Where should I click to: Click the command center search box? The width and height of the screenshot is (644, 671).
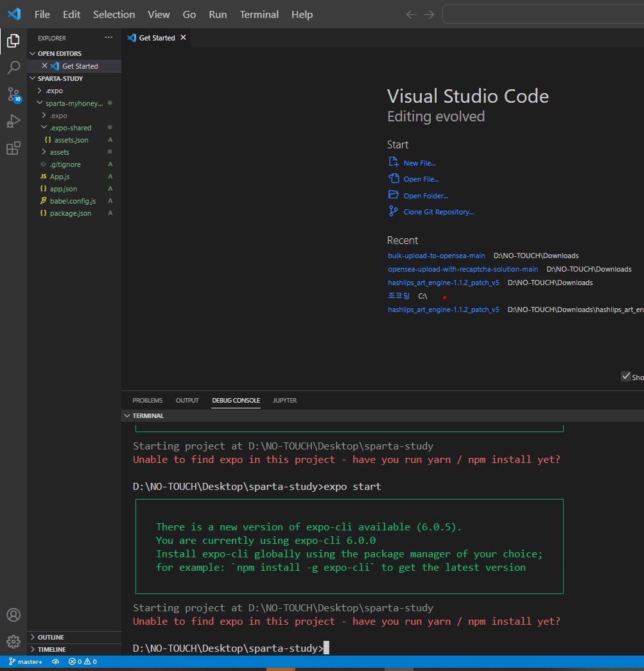coord(543,14)
